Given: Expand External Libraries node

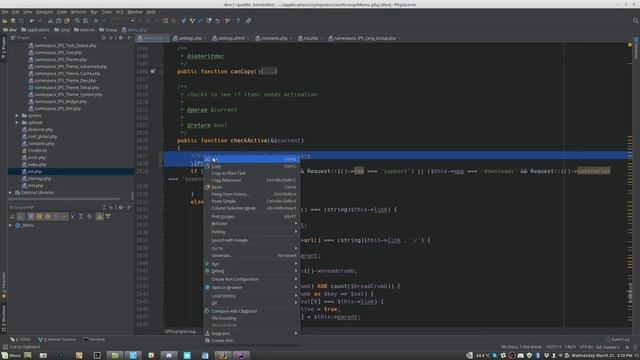Looking at the screenshot, I should click(x=10, y=193).
